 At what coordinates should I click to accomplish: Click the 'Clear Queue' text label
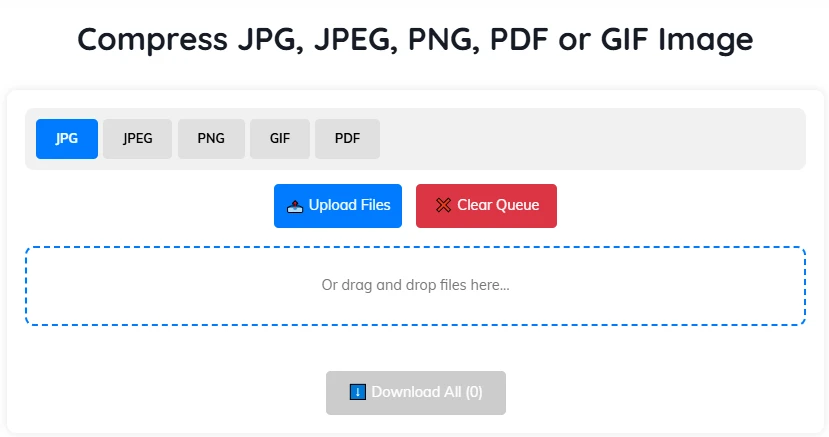tap(498, 205)
